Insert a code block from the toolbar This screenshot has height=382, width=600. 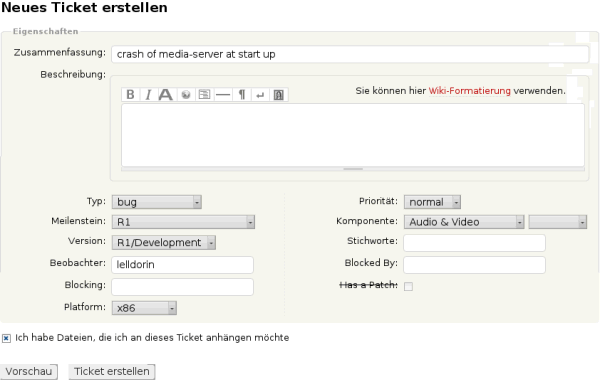[204, 95]
